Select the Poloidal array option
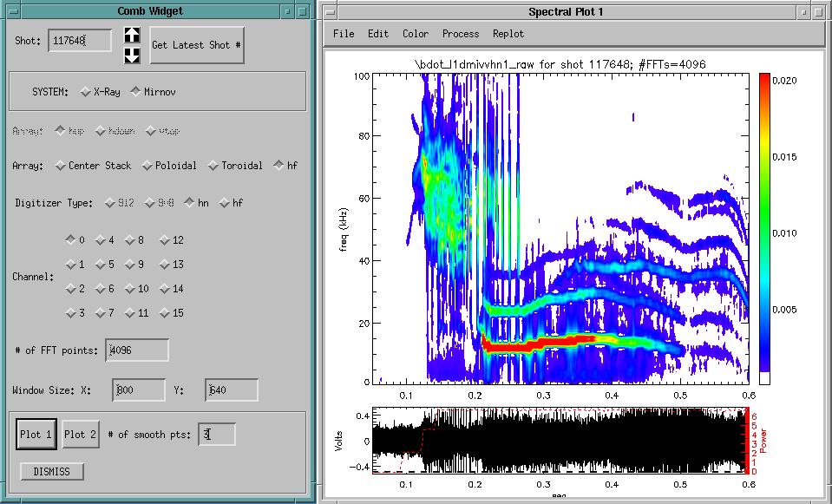Viewport: 832px width, 504px height. tap(147, 166)
